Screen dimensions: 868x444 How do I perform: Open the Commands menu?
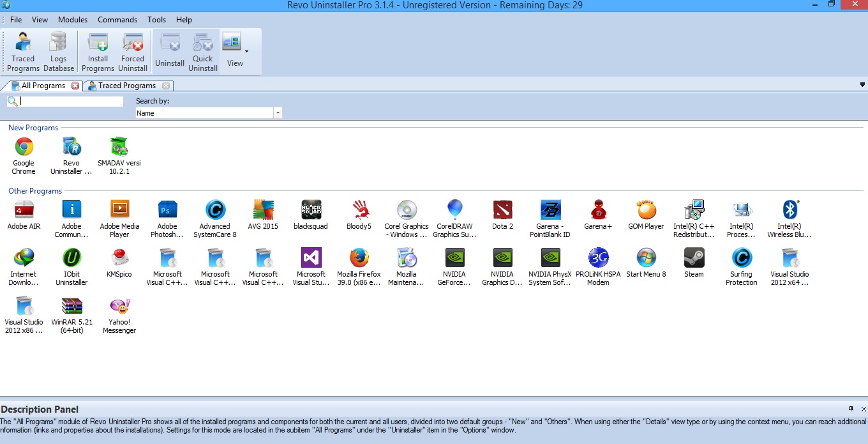[x=117, y=20]
